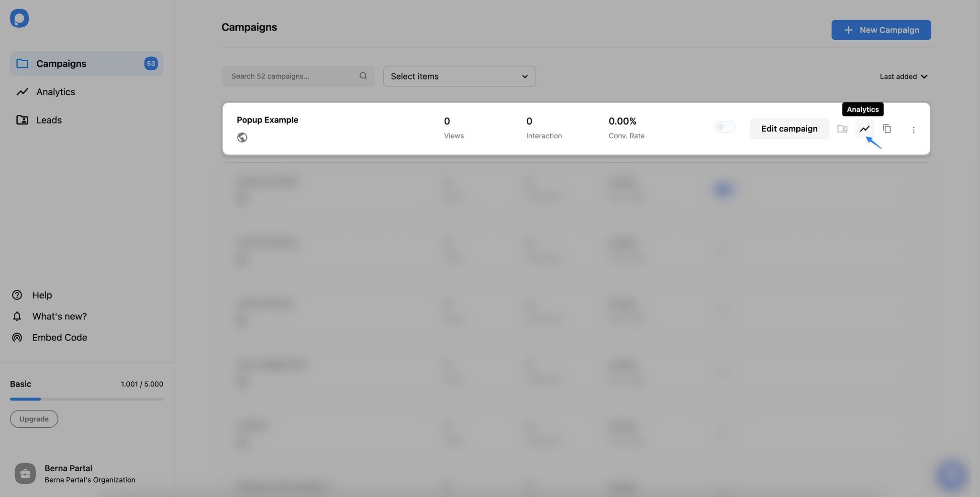The height and width of the screenshot is (497, 980).
Task: Open the Popup Example campaign title
Action: 267,120
